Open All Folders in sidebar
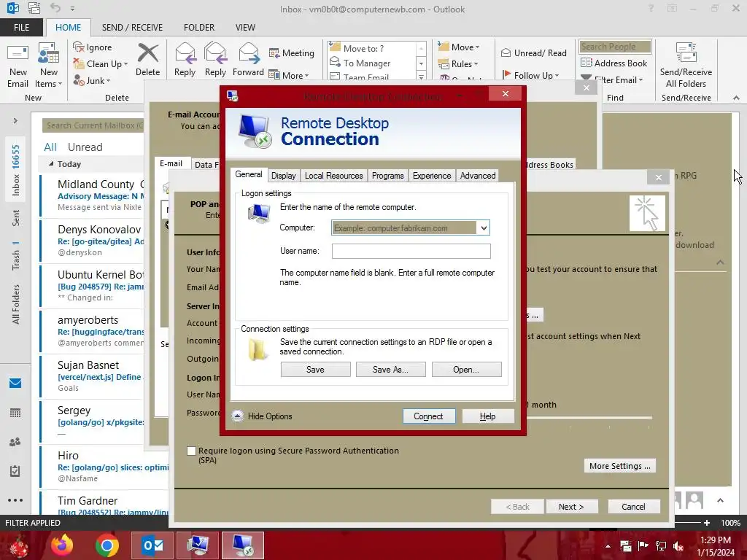Image resolution: width=747 pixels, height=560 pixels. pos(16,304)
